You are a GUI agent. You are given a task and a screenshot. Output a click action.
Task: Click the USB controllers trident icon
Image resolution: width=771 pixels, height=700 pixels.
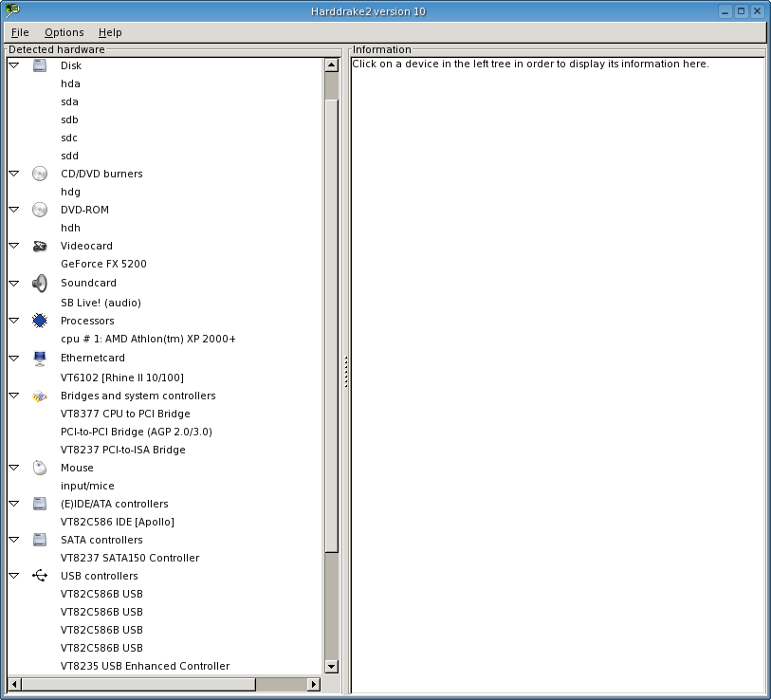tap(39, 576)
